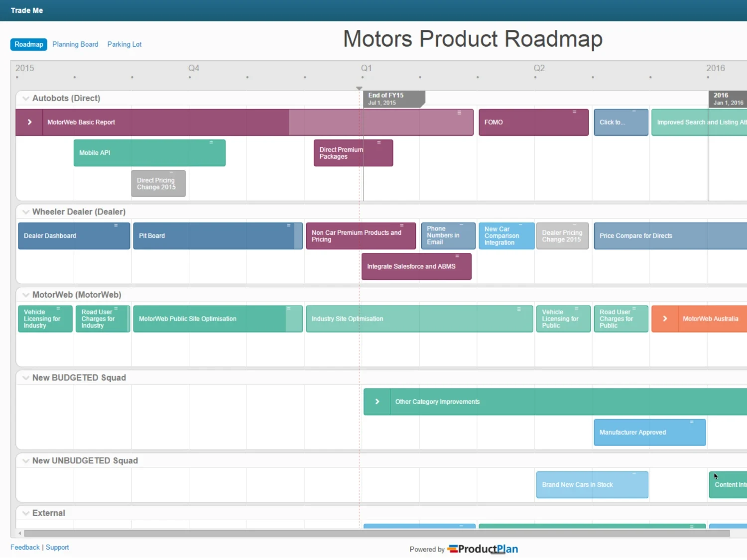Open the Support link

click(x=57, y=547)
